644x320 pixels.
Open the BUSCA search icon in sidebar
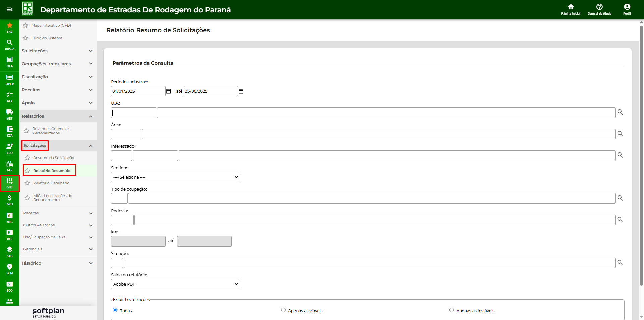[10, 45]
